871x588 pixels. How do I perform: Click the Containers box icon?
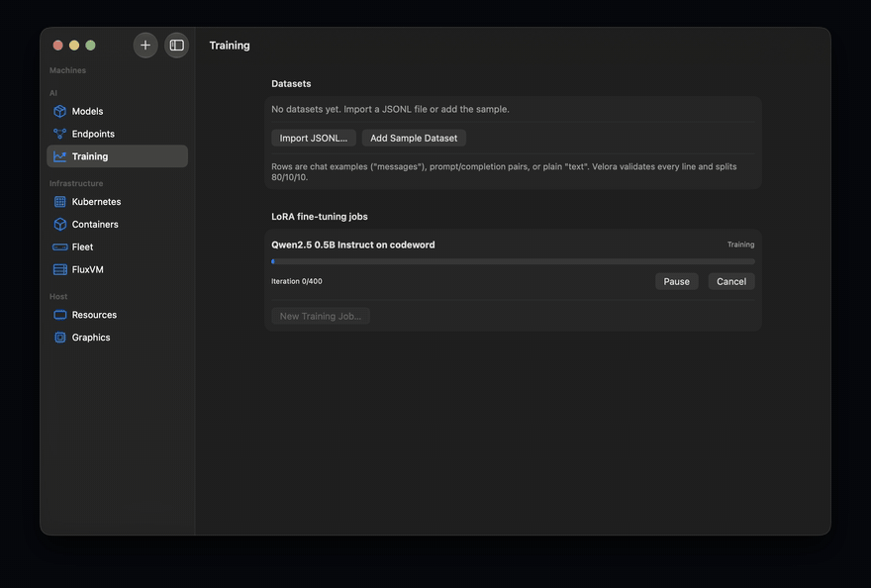click(60, 225)
